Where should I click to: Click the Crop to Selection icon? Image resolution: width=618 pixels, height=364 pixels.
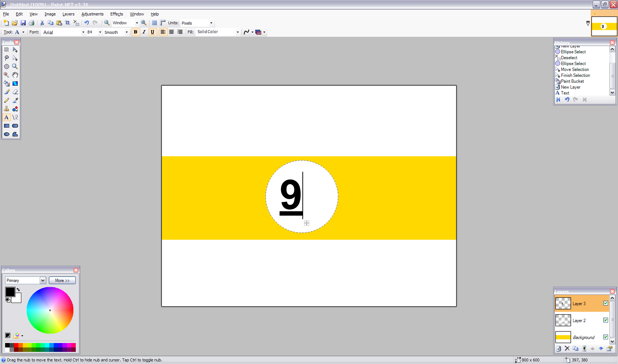click(x=67, y=23)
